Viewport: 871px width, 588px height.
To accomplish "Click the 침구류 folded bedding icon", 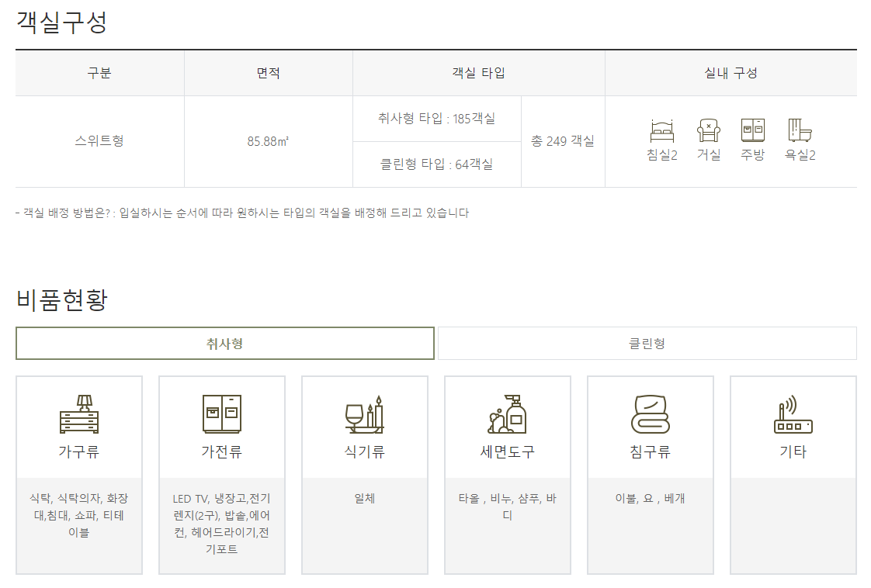I will (x=650, y=417).
